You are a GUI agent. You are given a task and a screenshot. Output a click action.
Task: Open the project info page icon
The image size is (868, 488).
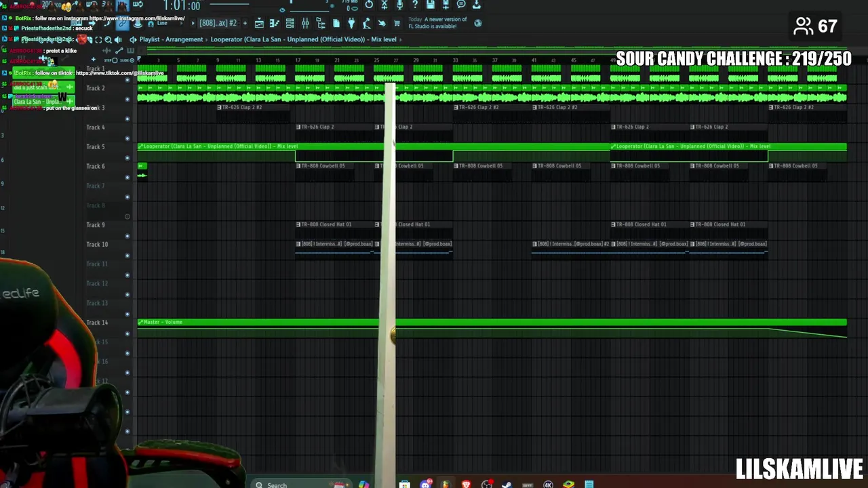tap(336, 24)
